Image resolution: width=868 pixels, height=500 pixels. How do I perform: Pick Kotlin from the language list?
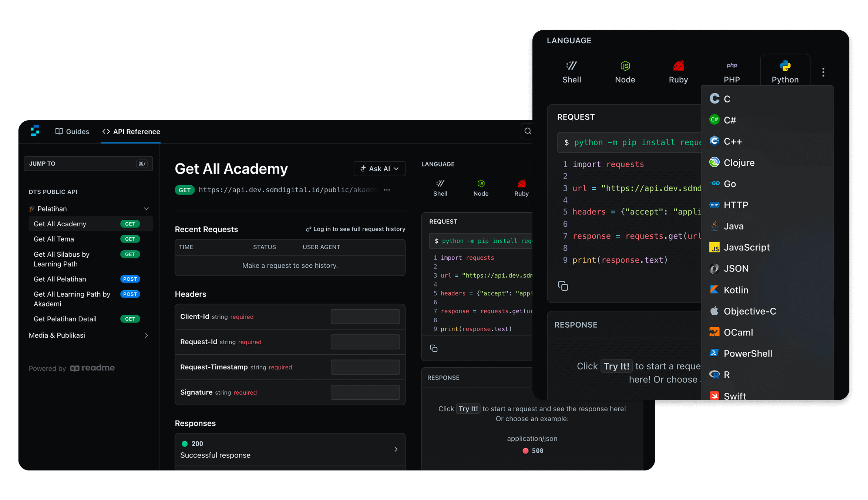coord(736,290)
